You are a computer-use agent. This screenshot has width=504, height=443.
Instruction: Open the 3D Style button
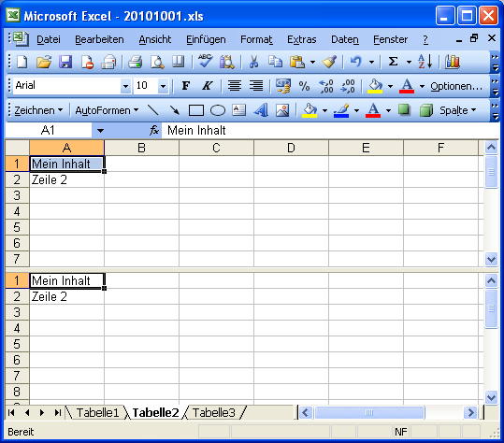click(x=426, y=110)
